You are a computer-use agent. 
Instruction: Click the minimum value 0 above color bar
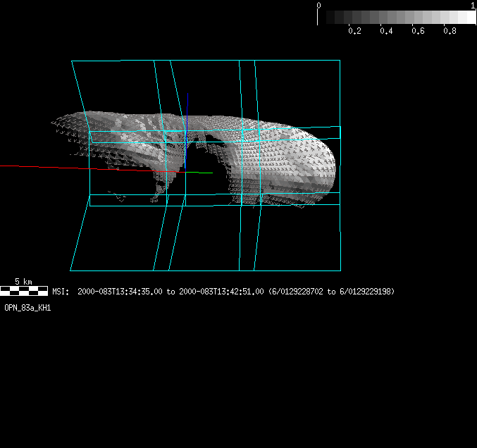click(319, 6)
